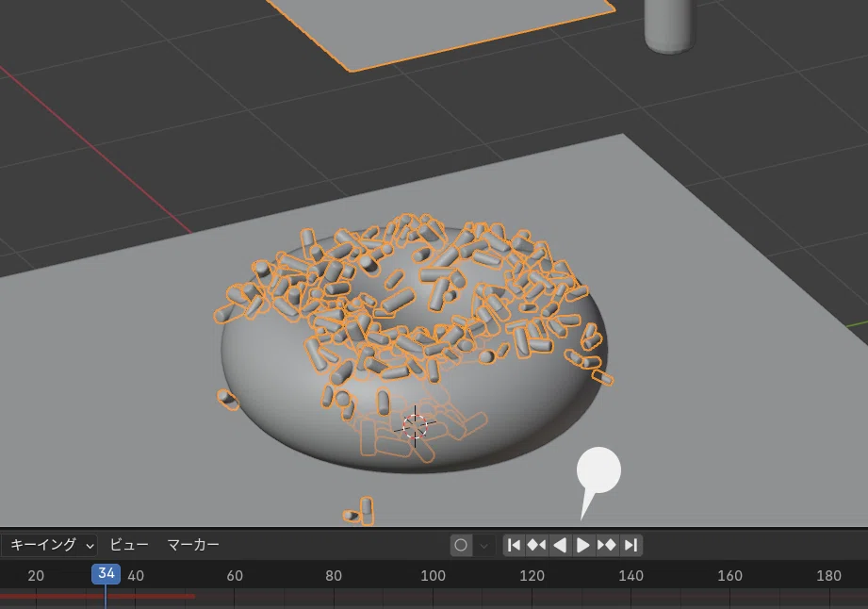Viewport: 868px width, 609px height.
Task: Click the 3D cursor in the viewport
Action: tap(415, 426)
